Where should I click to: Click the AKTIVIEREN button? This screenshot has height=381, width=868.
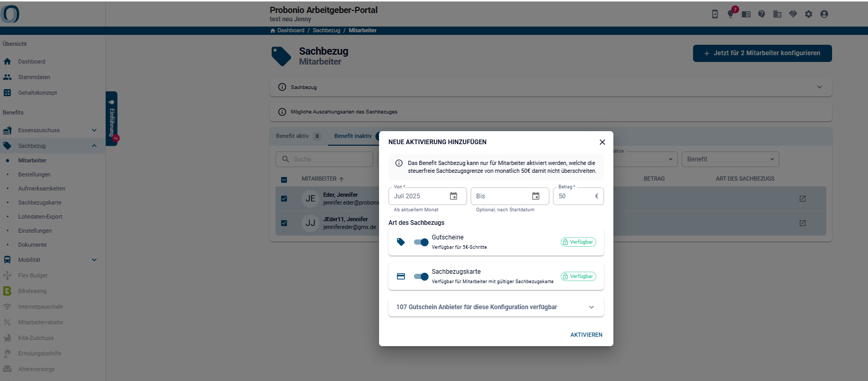tap(586, 335)
